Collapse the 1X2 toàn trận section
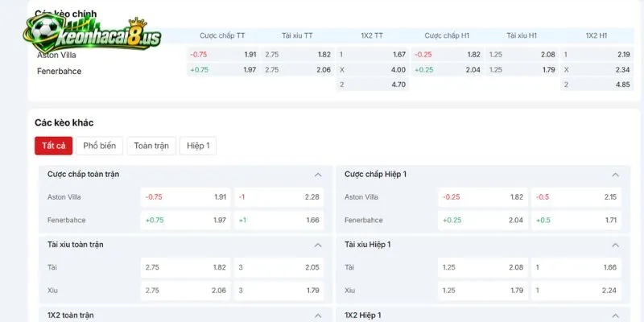Viewport: 644px width, 322px height. pos(318,316)
